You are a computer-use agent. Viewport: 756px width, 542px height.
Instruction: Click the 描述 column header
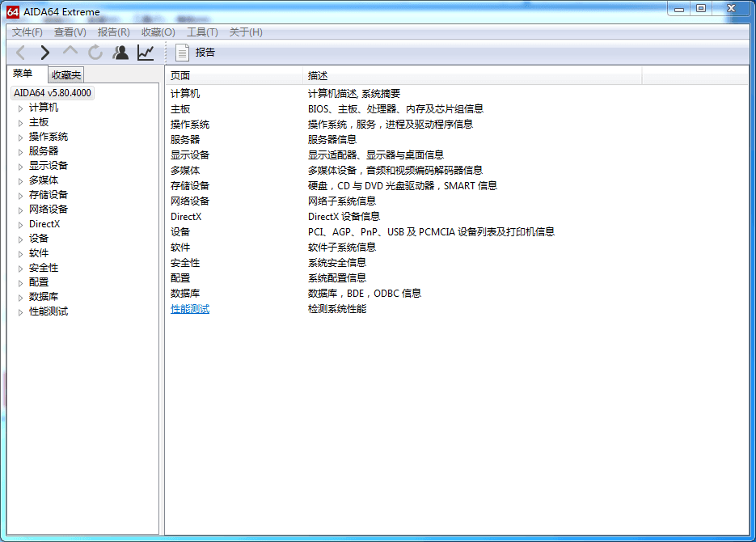coord(318,75)
